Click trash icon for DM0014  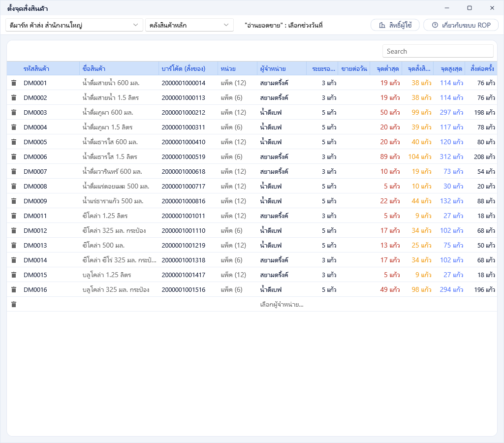click(14, 260)
